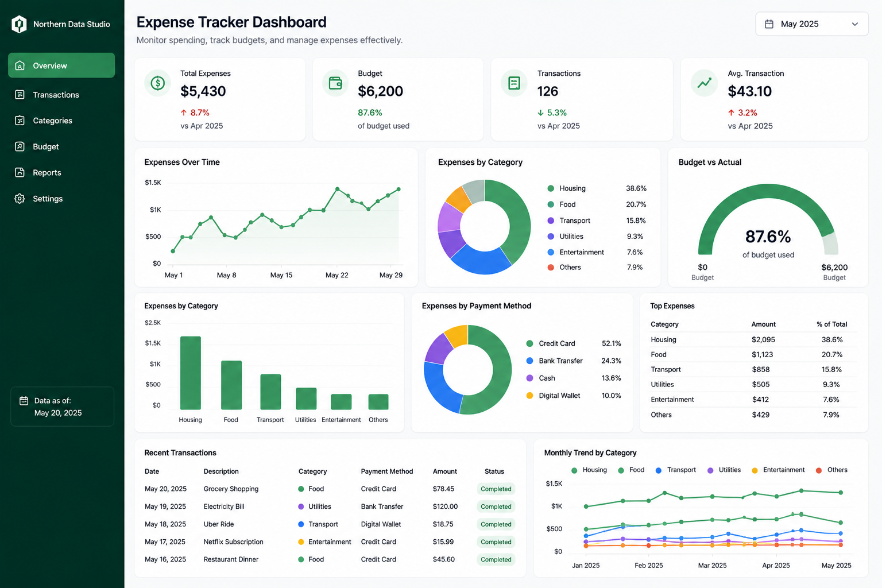Screen dimensions: 882x588
Task: Toggle Transport series in Monthly Trend legend
Action: (676, 470)
